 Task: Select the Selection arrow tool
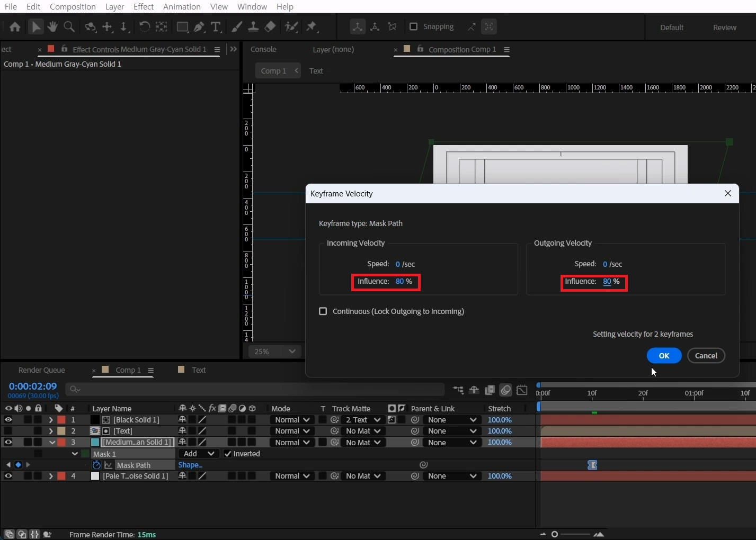pos(36,26)
